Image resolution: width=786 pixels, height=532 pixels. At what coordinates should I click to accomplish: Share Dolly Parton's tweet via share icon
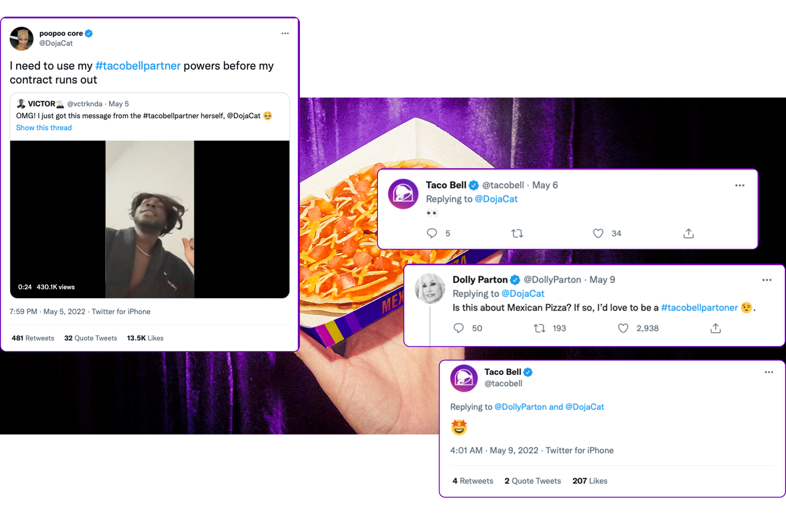(715, 328)
